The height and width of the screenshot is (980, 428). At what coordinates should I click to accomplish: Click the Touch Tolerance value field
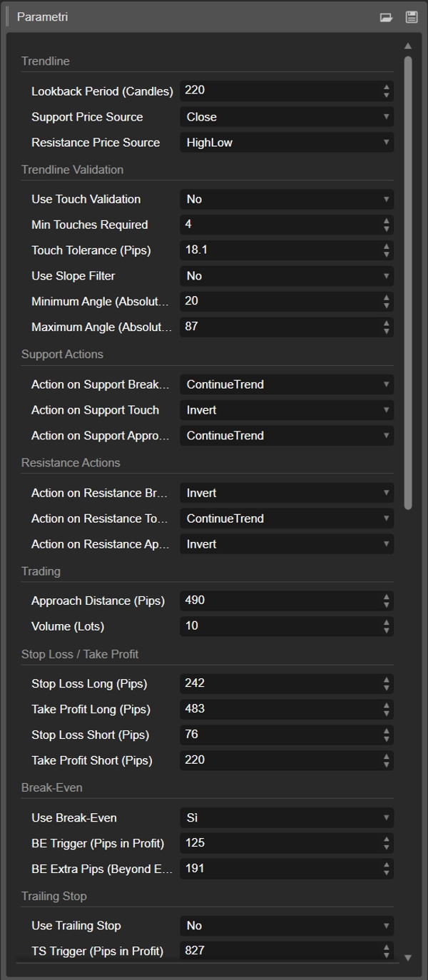point(280,250)
